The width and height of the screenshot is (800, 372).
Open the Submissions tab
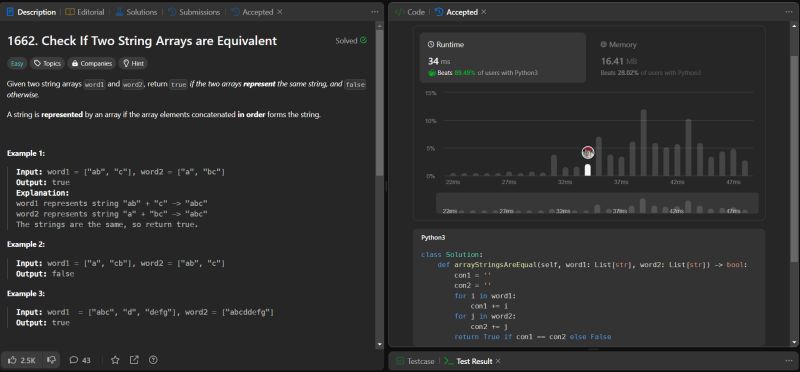[194, 12]
